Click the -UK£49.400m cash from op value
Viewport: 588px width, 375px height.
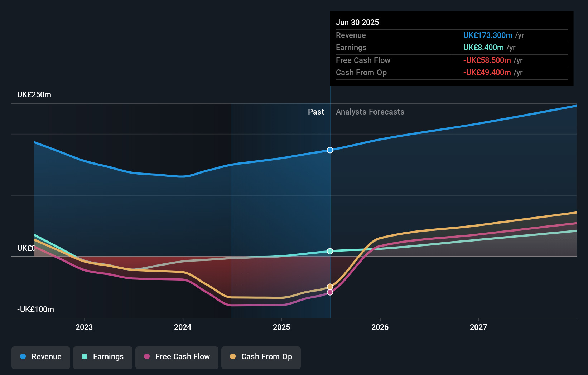point(487,73)
